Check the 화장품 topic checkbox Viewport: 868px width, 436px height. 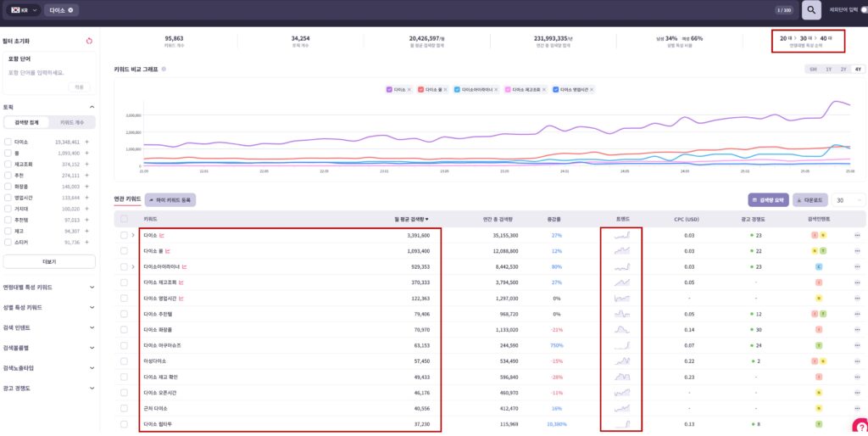coord(8,186)
